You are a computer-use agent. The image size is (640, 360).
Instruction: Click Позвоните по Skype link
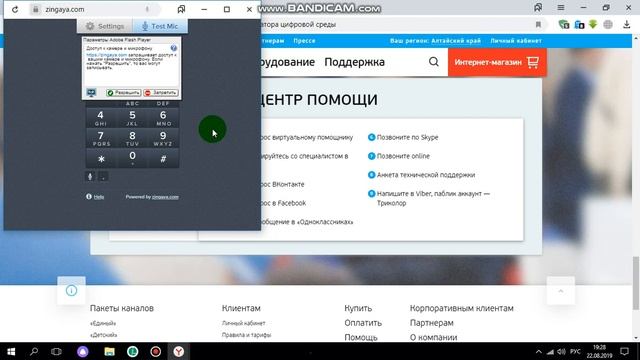tap(407, 138)
